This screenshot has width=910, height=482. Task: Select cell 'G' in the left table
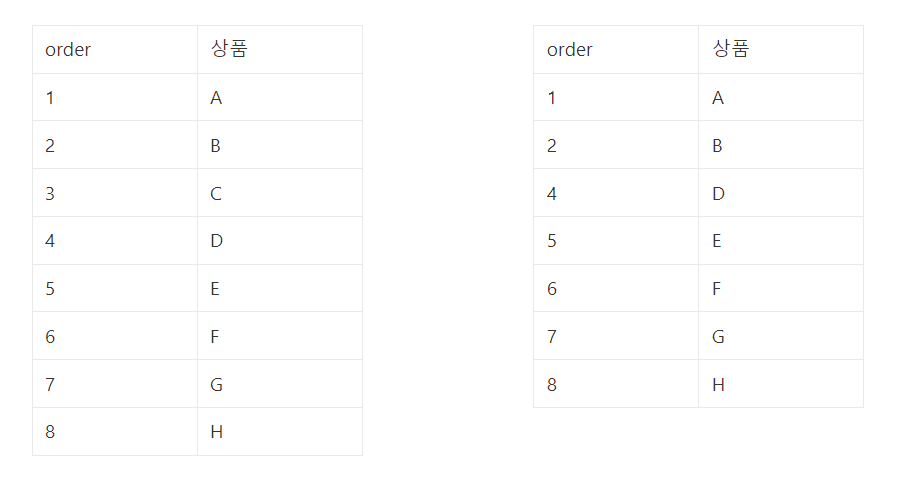coord(280,383)
